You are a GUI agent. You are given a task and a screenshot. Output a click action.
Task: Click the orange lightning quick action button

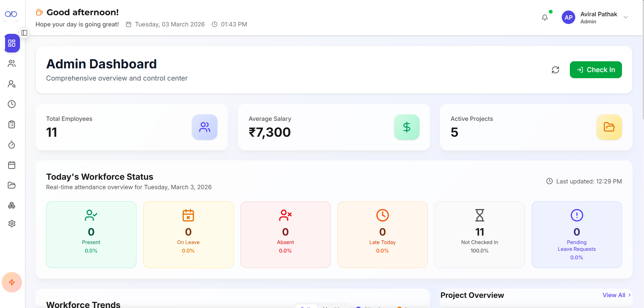point(12,282)
